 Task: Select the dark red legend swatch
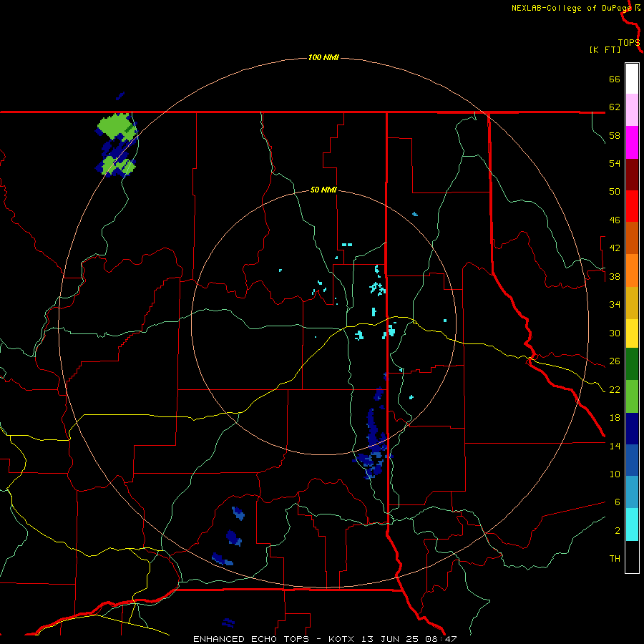tap(632, 175)
